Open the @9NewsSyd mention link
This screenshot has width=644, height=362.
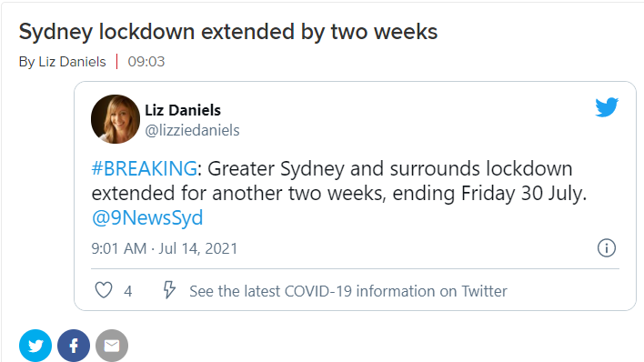[x=147, y=217]
